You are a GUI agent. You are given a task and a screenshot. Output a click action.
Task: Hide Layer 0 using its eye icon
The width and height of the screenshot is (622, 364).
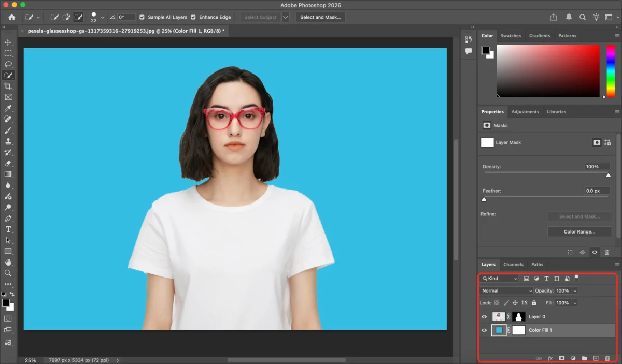tap(484, 317)
